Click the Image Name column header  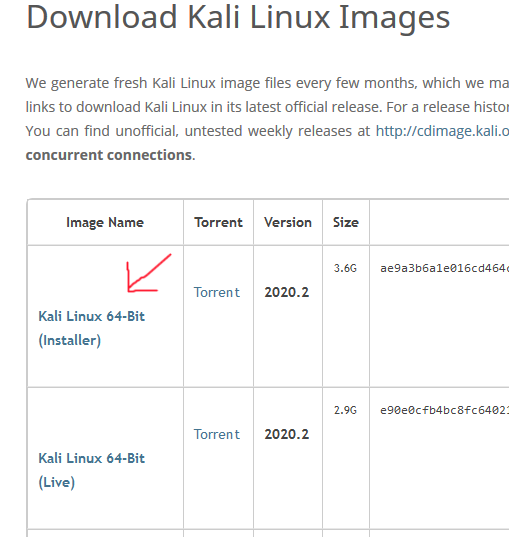(105, 222)
